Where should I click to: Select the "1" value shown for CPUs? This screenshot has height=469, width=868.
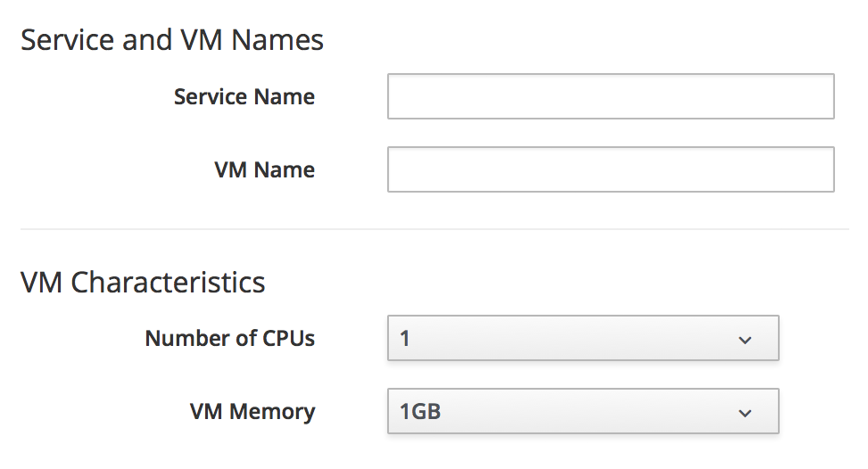(x=406, y=339)
